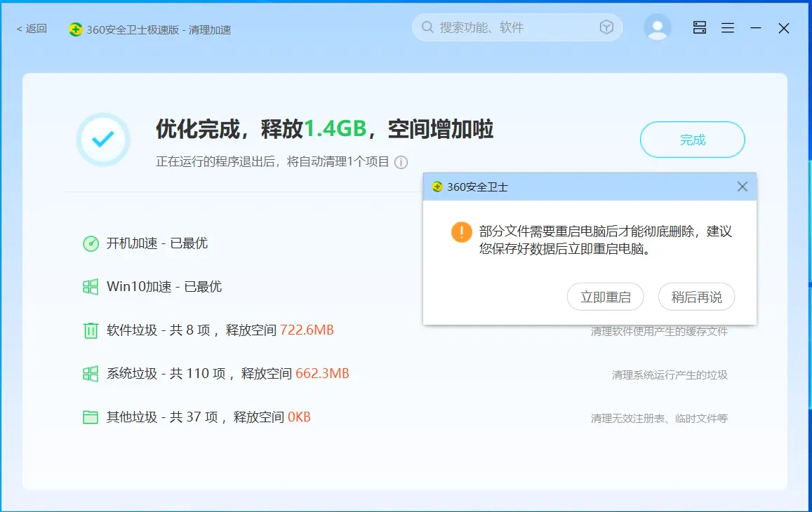Viewport: 812px width, 512px height.
Task: Open the user account avatar
Action: point(658,27)
